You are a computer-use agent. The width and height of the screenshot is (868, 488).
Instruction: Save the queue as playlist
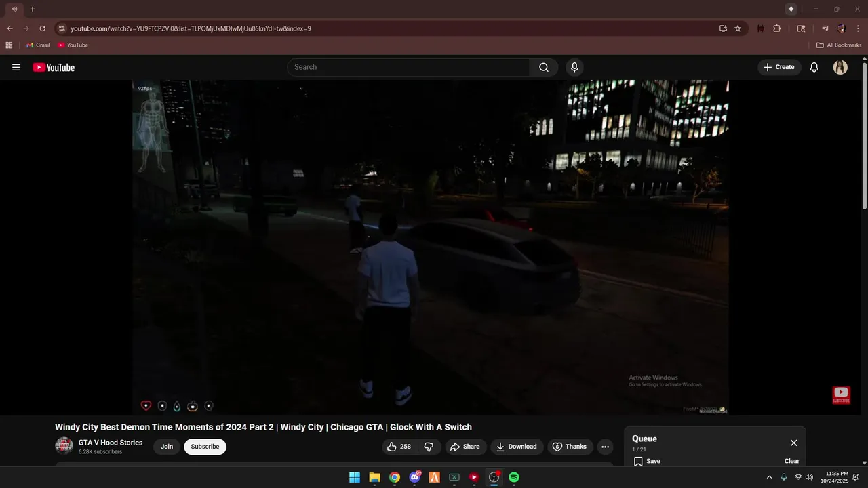(x=647, y=461)
